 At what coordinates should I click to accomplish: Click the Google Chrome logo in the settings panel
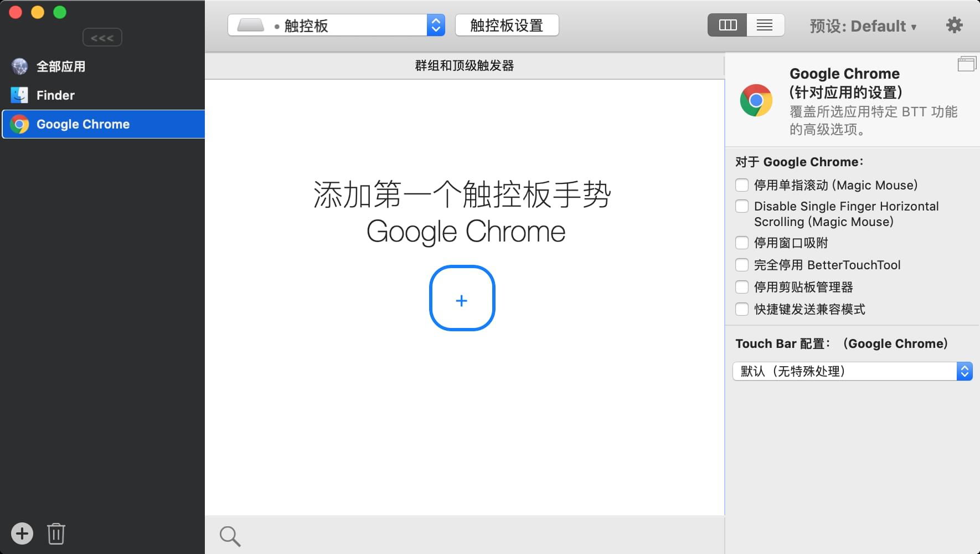click(756, 100)
